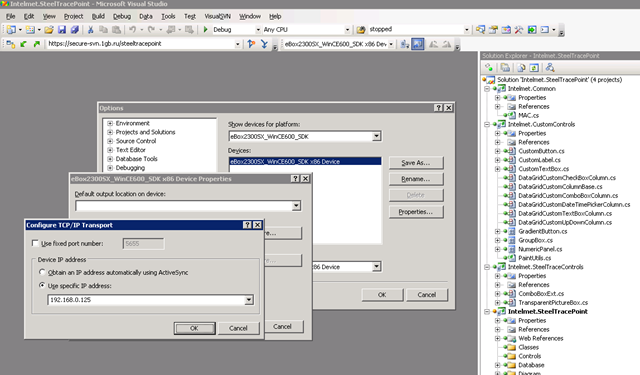Open the Any CPU platform dropdown
640x375 pixels.
(x=347, y=29)
